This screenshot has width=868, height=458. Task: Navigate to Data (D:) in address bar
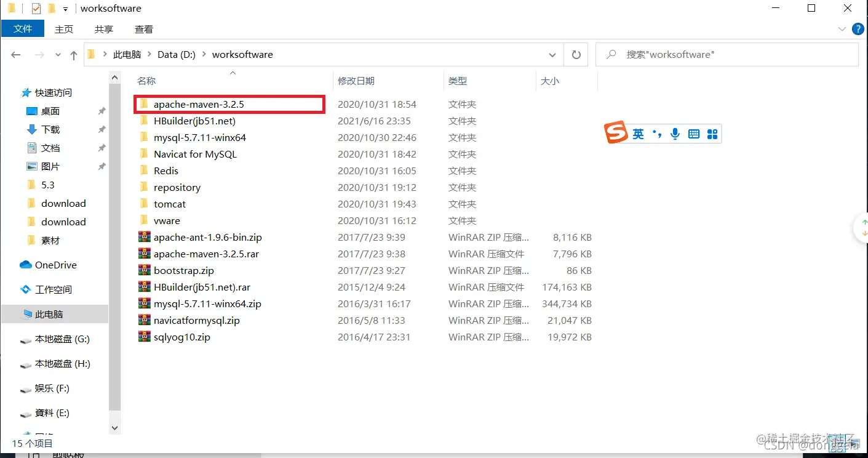point(177,55)
